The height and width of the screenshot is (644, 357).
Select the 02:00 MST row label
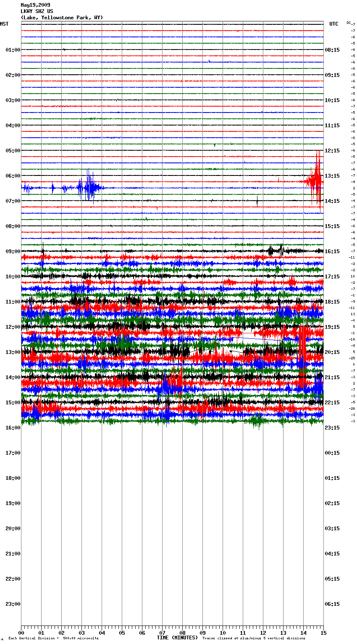pyautogui.click(x=13, y=75)
